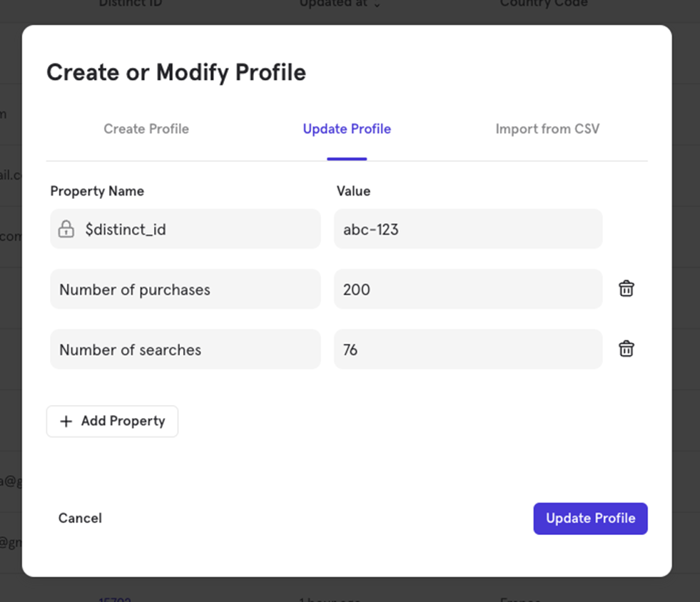The height and width of the screenshot is (602, 700).
Task: Select the Update Profile tab
Action: (x=347, y=129)
